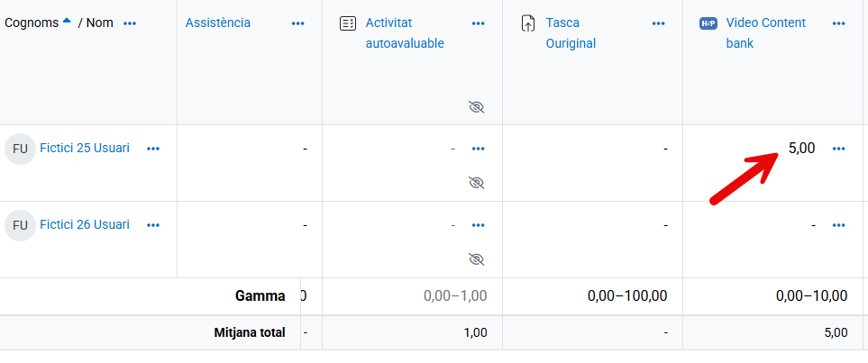868x363 pixels.
Task: Open actions menu for Activitat autoavaluable column
Action: [479, 23]
